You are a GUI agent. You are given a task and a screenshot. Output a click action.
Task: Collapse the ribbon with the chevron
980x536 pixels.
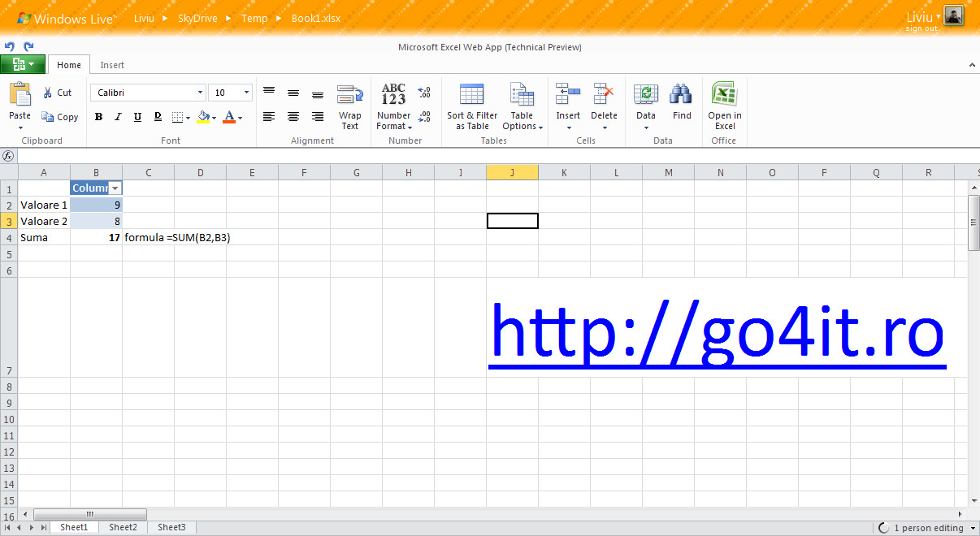coord(972,65)
